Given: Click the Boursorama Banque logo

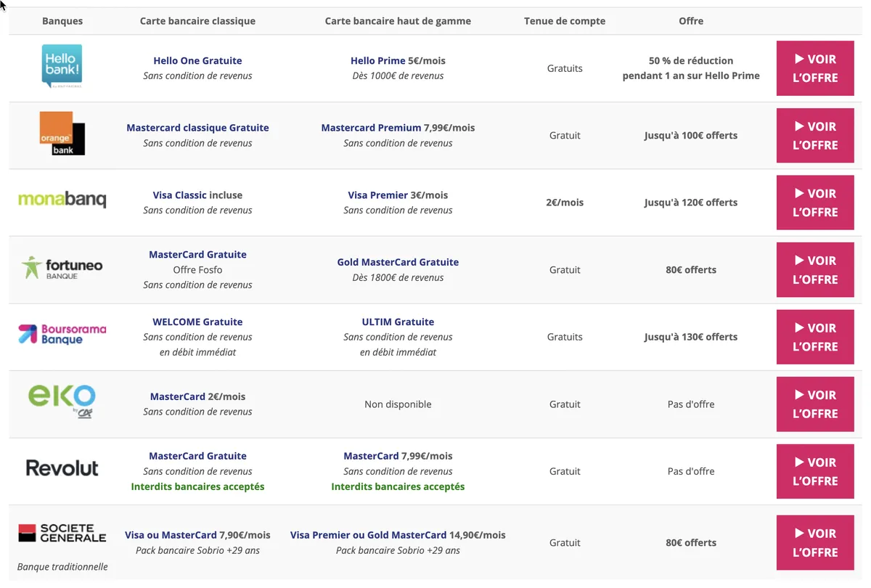Looking at the screenshot, I should (x=62, y=334).
